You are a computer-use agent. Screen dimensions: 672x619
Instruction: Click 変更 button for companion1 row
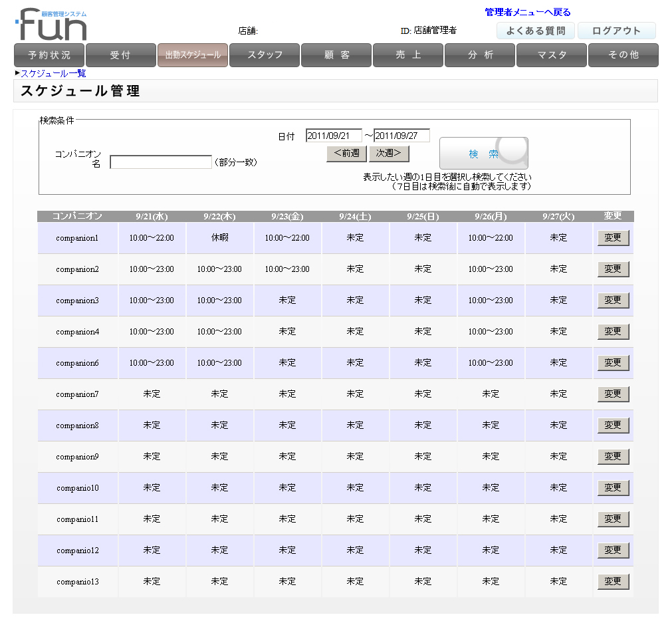point(612,237)
